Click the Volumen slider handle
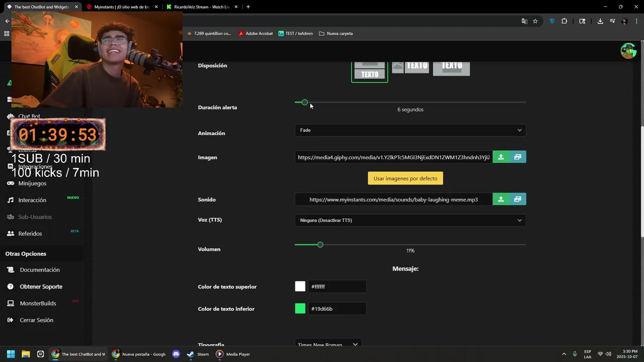 click(x=320, y=245)
